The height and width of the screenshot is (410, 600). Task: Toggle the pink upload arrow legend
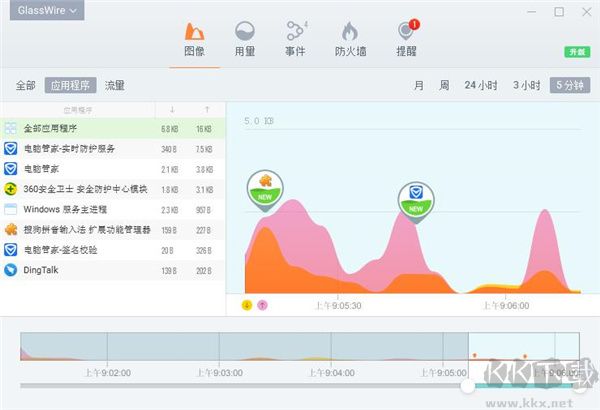[262, 305]
